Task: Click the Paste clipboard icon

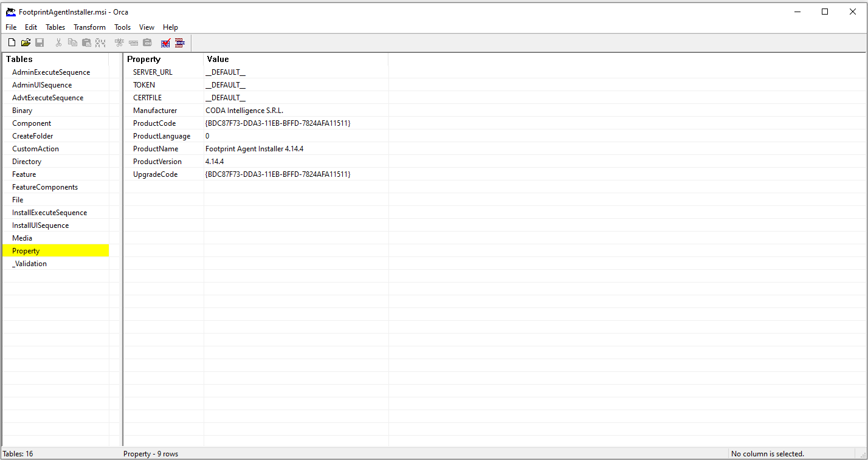Action: pyautogui.click(x=86, y=43)
